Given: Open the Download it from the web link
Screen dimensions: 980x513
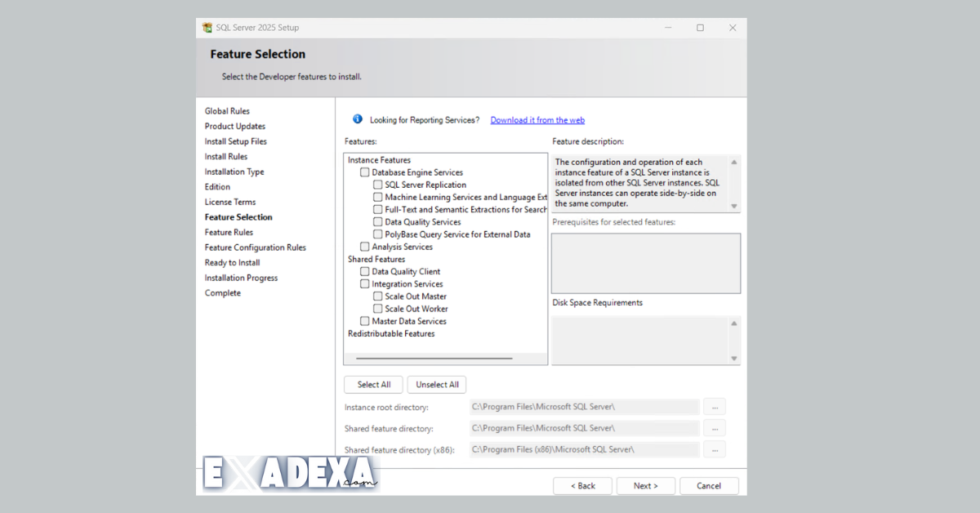Looking at the screenshot, I should pos(537,119).
